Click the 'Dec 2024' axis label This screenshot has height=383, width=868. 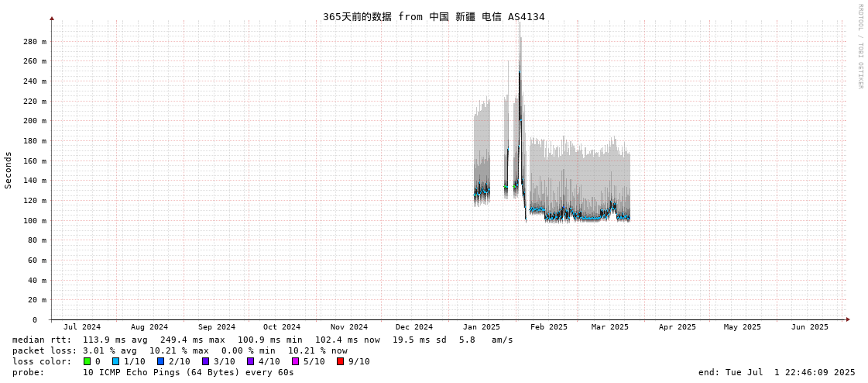tap(414, 327)
